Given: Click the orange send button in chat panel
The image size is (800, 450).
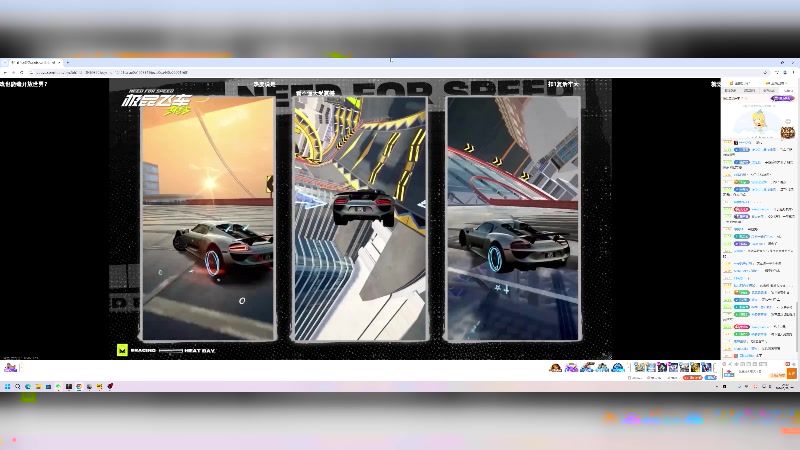Looking at the screenshot, I should tap(791, 373).
